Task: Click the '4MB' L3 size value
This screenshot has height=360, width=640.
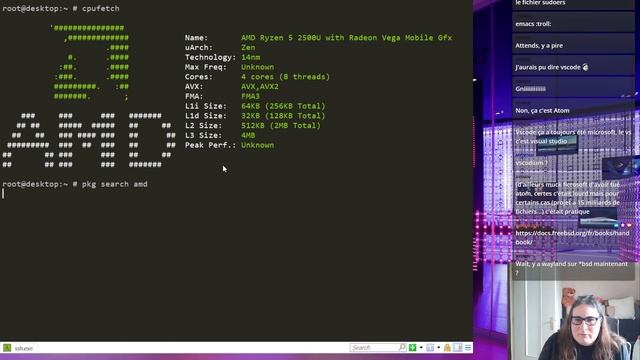Action: (x=248, y=135)
